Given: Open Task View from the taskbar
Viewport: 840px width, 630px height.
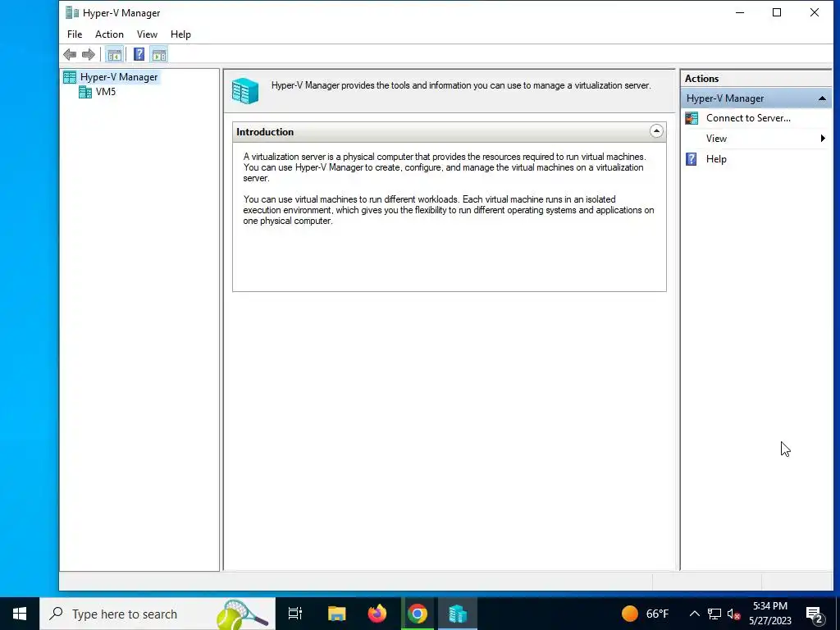Looking at the screenshot, I should tap(294, 614).
